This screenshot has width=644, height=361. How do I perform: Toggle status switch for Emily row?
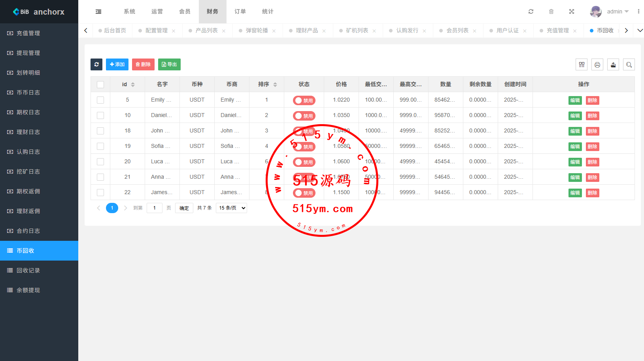(304, 100)
